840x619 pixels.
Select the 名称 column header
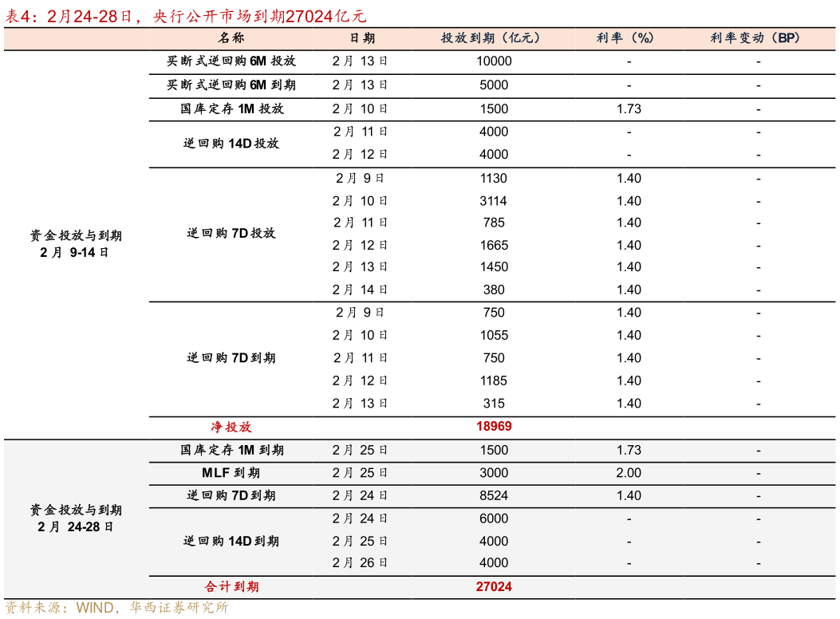point(231,38)
